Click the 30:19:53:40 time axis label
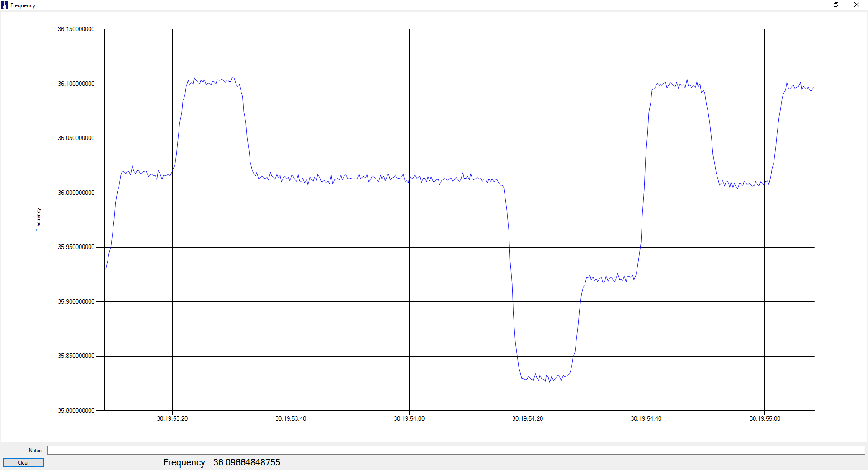The image size is (868, 470). click(x=291, y=419)
